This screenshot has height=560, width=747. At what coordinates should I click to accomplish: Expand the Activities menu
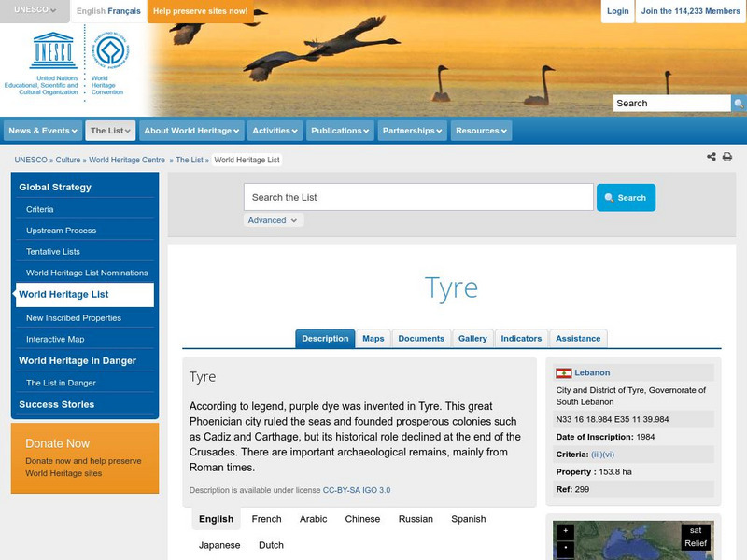click(275, 131)
